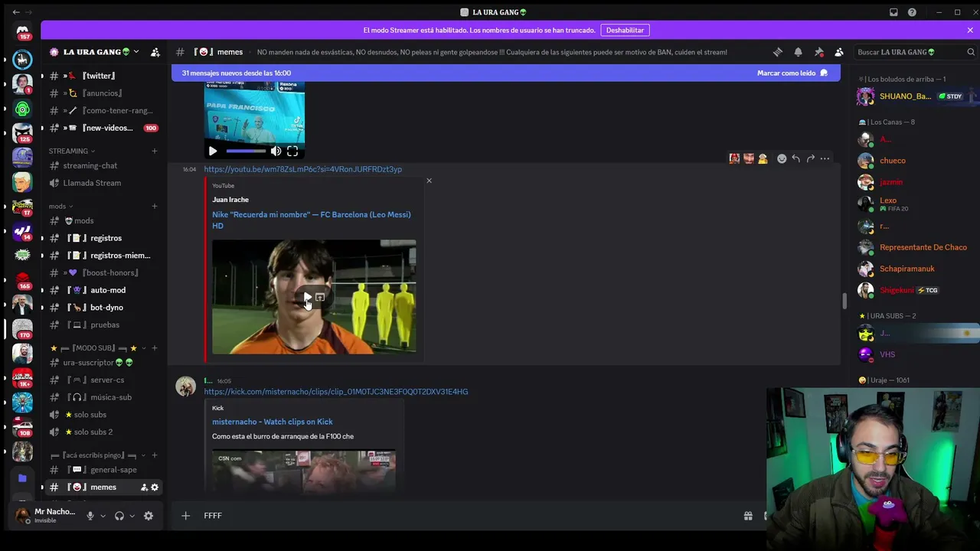Screen dimensions: 980x551
Task: Remove the YouTube embed with X
Action: click(429, 181)
